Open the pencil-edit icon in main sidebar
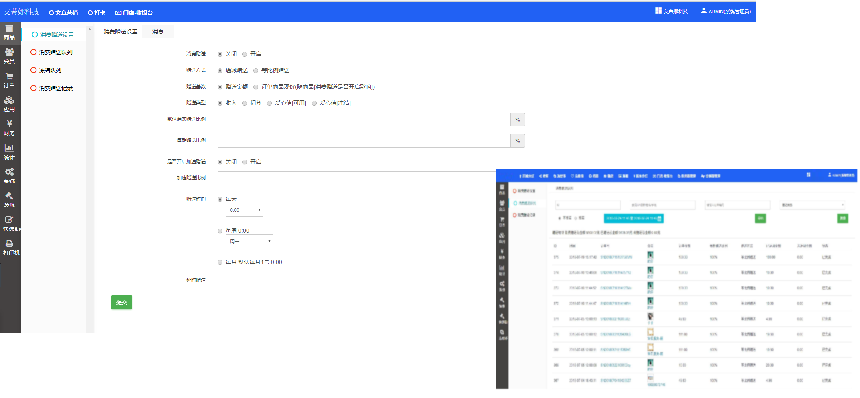 tap(9, 220)
